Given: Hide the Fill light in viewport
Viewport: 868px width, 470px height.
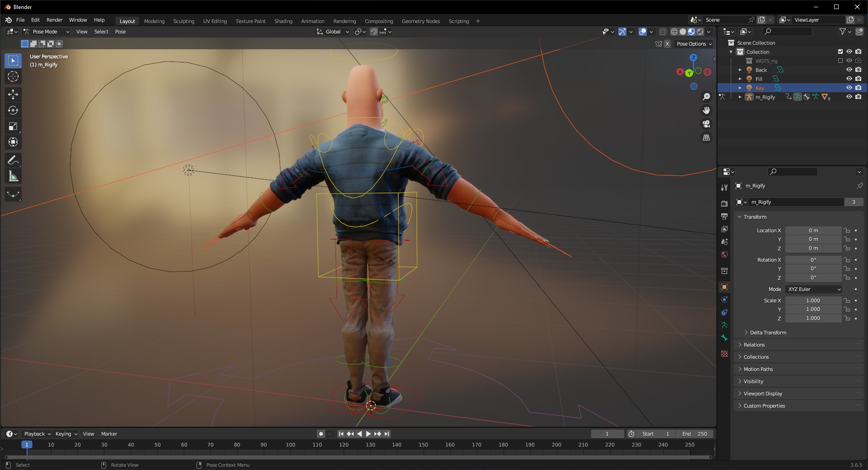Looking at the screenshot, I should click(x=849, y=79).
